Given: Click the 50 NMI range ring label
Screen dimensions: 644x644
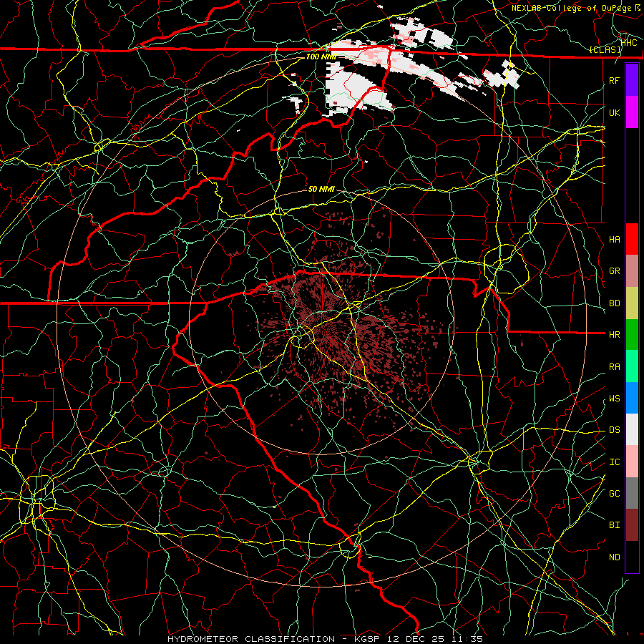Looking at the screenshot, I should coord(321,189).
